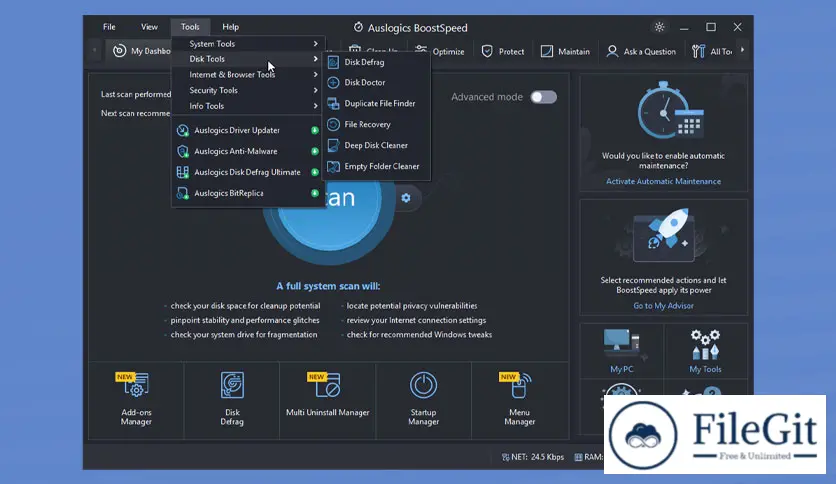This screenshot has height=484, width=836.
Task: Switch to the Maintain tab
Action: coord(565,51)
